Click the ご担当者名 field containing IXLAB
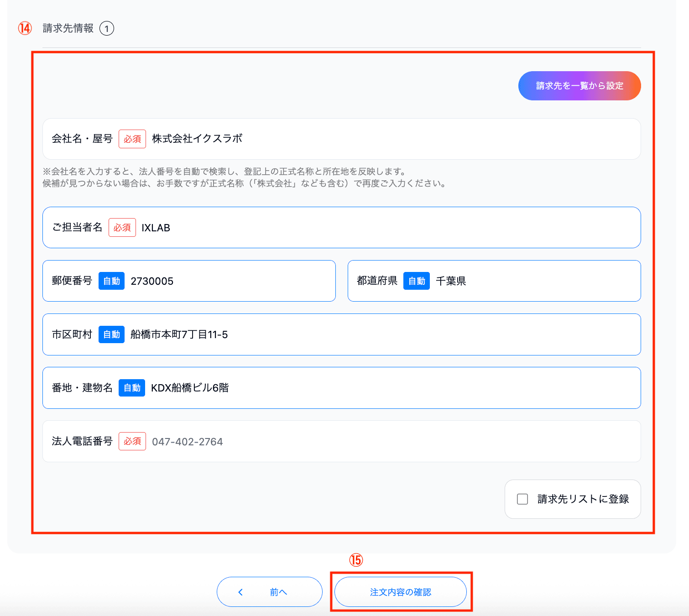Screen dimensions: 689x616 pos(388,228)
